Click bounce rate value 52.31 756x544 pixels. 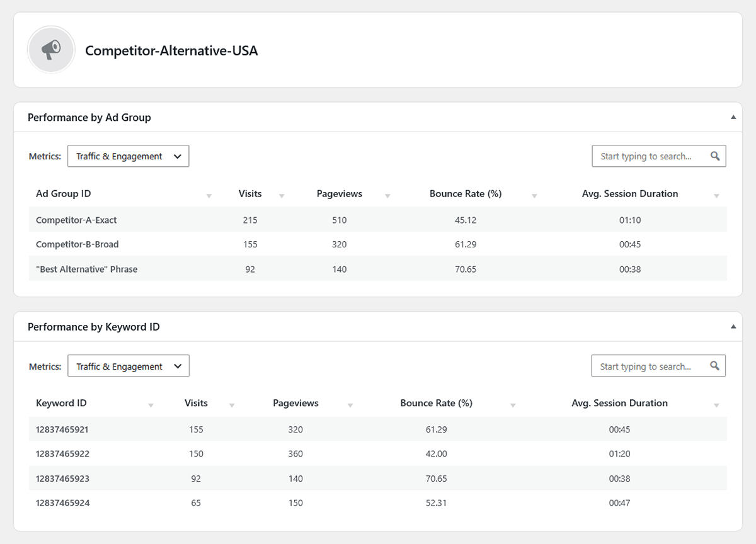pyautogui.click(x=436, y=503)
